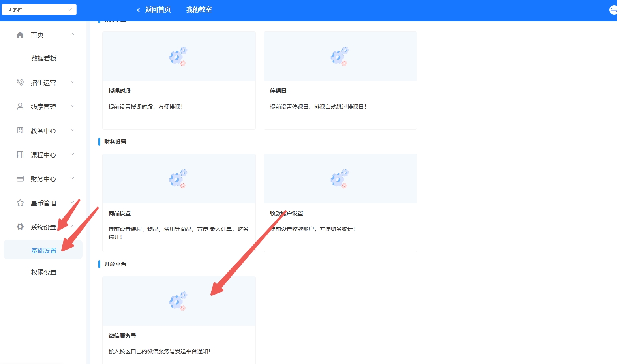
Task: Click the person icon beside 线索管理
Action: (x=20, y=107)
